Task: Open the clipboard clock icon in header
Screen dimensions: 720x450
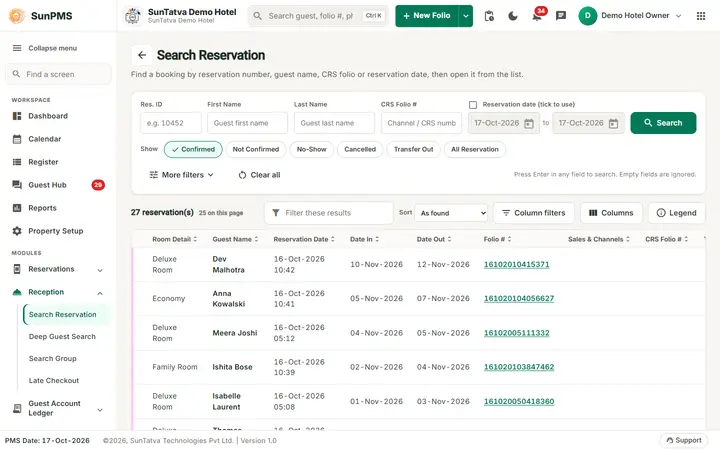Action: coord(489,16)
